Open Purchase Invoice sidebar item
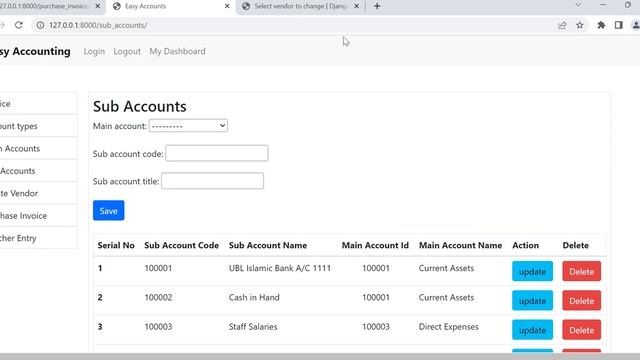The height and width of the screenshot is (360, 640). [x=38, y=216]
